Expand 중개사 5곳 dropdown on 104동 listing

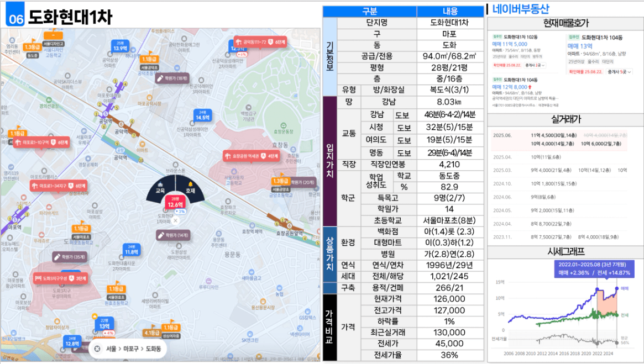point(619,72)
